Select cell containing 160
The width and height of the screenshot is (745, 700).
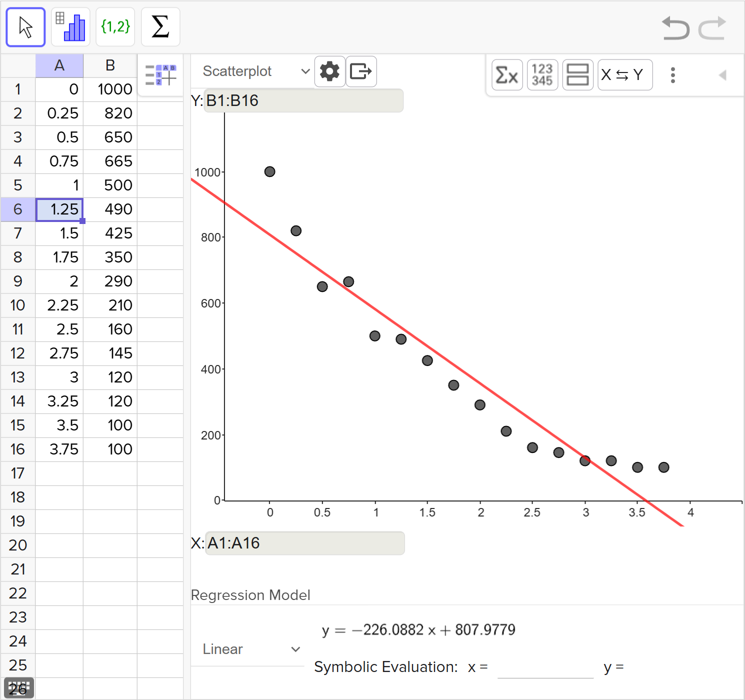tap(110, 329)
